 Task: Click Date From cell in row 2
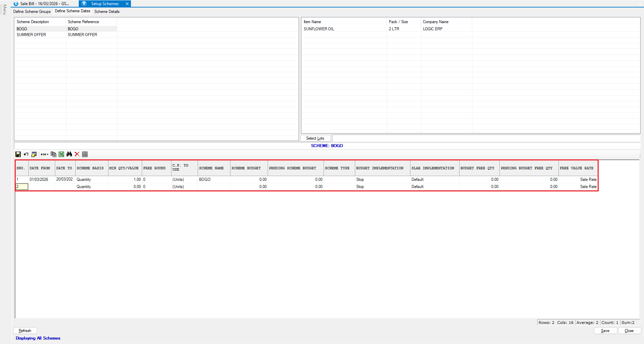41,187
